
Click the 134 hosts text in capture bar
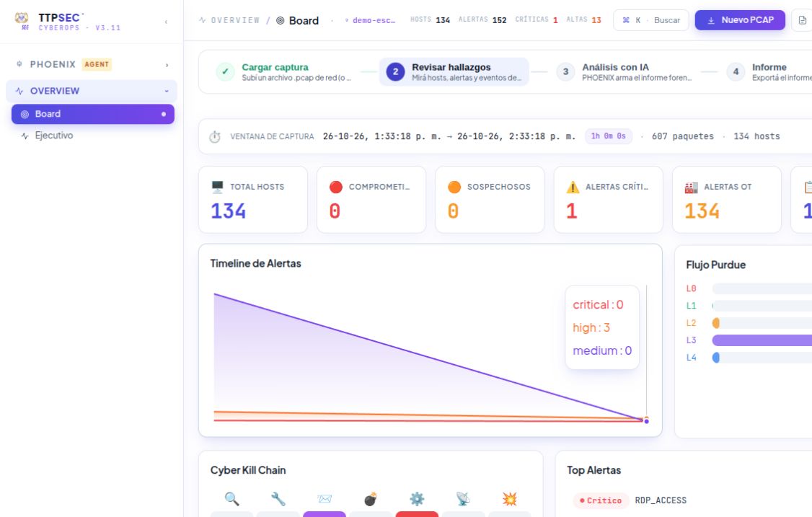[756, 136]
